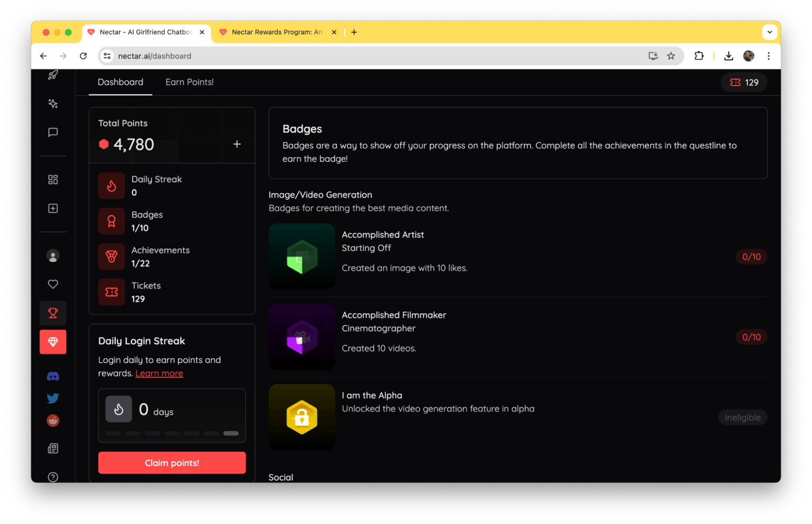Open the I am the Alpha badge thumbnail
The width and height of the screenshot is (812, 524).
coord(302,417)
